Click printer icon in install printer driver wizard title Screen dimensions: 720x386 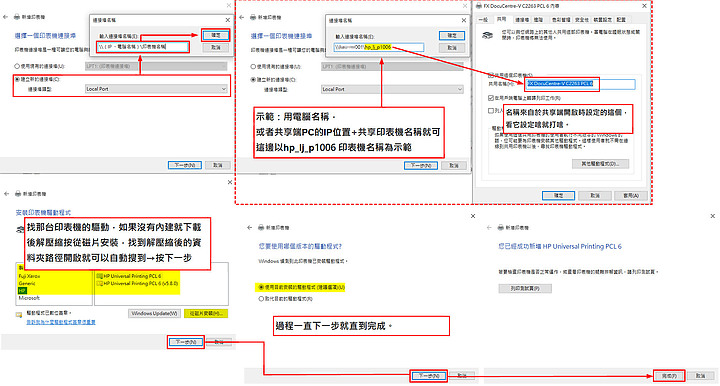coord(18,194)
